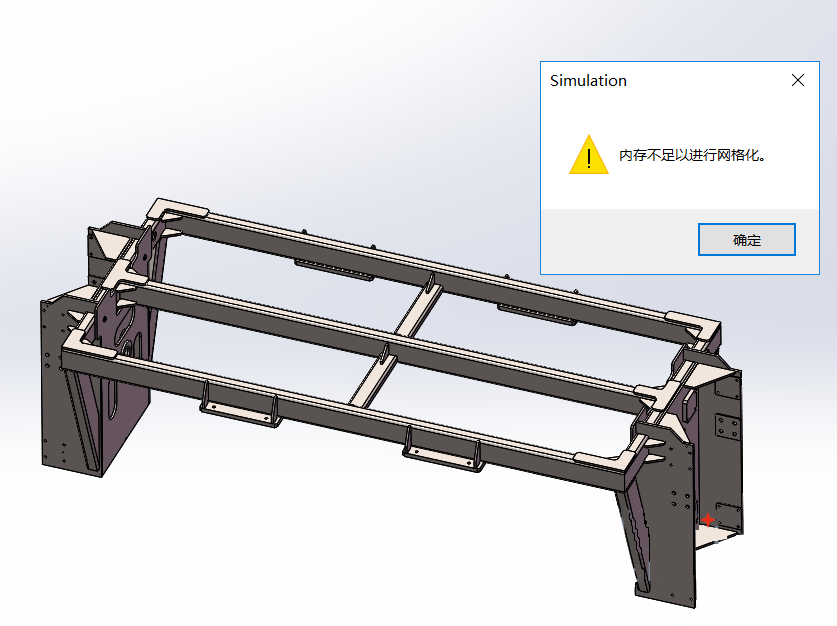Close the Simulation dialog with X
837x626 pixels.
pos(797,80)
